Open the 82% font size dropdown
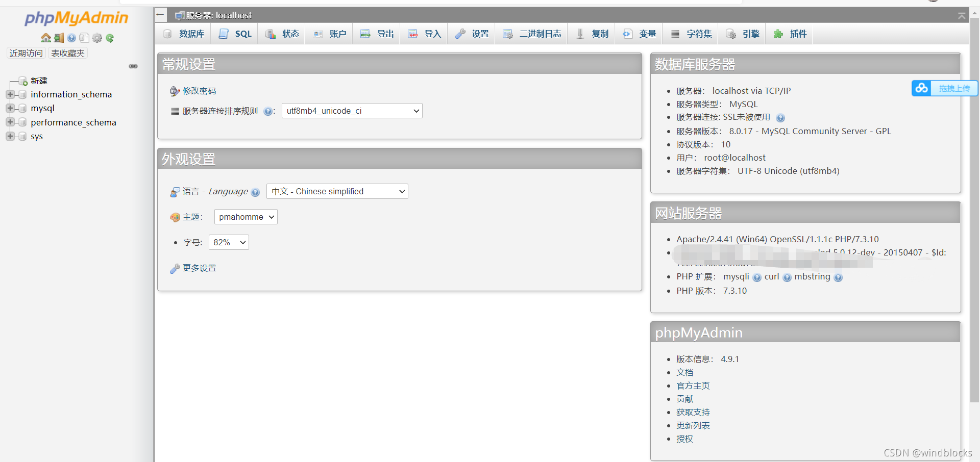This screenshot has height=462, width=980. (229, 242)
